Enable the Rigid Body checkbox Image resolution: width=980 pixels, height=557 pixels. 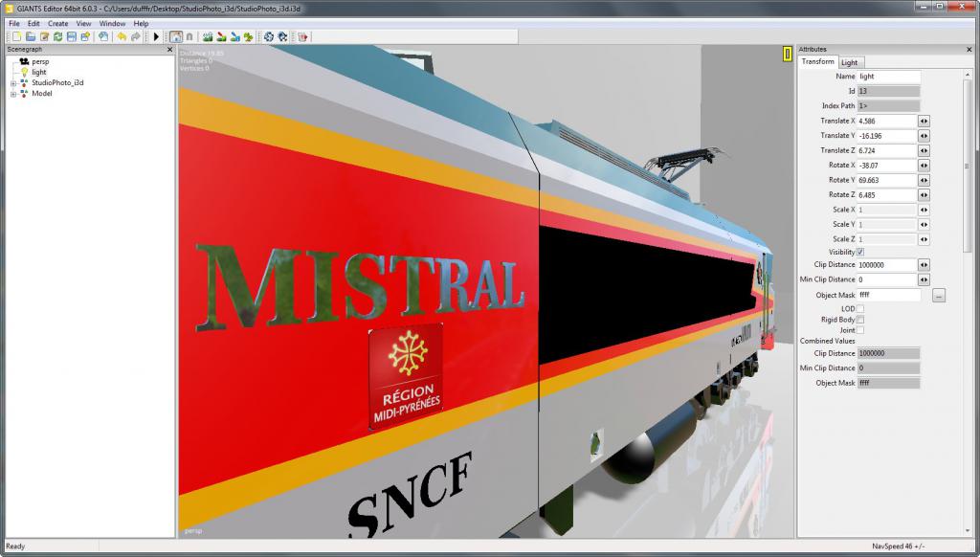tap(860, 320)
